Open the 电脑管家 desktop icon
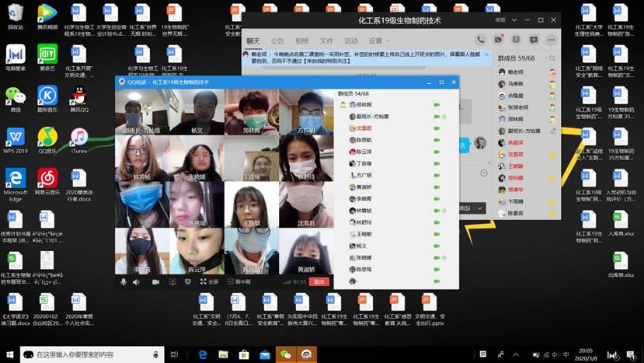The image size is (644, 363). 16,58
